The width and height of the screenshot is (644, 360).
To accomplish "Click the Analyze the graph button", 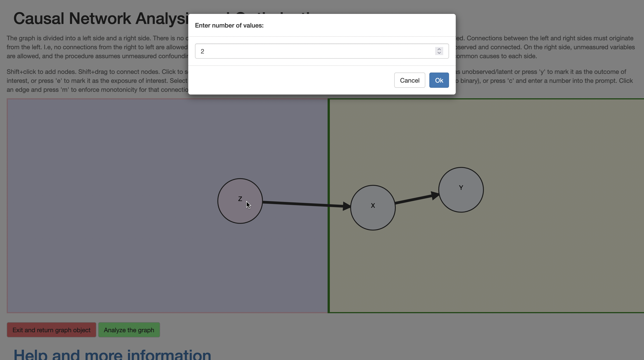I will 129,330.
